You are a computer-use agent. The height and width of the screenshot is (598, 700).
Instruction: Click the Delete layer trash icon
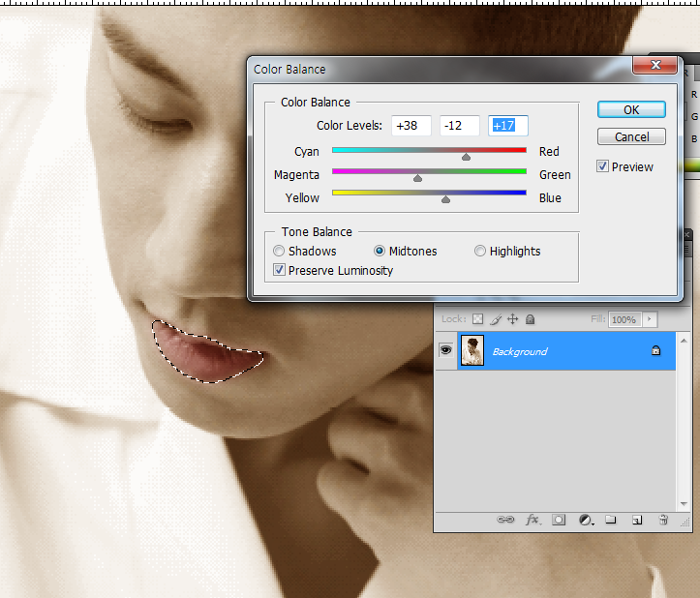click(663, 520)
